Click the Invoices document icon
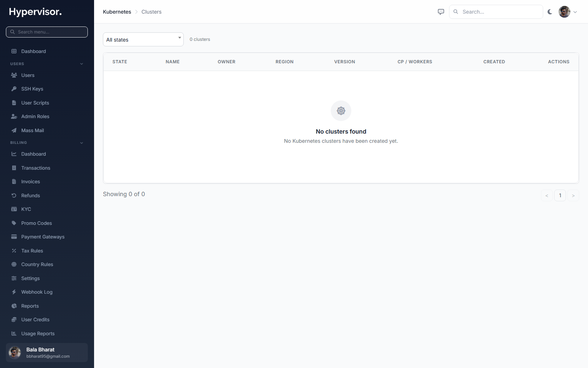 point(14,181)
